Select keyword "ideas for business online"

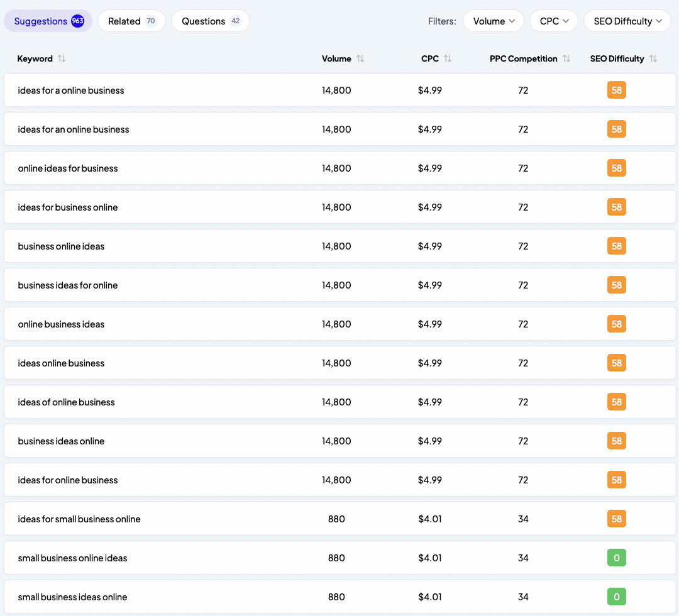point(68,207)
